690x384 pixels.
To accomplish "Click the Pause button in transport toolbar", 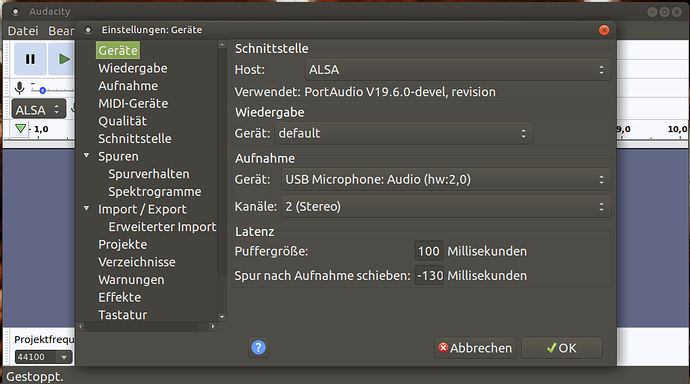I will 30,59.
